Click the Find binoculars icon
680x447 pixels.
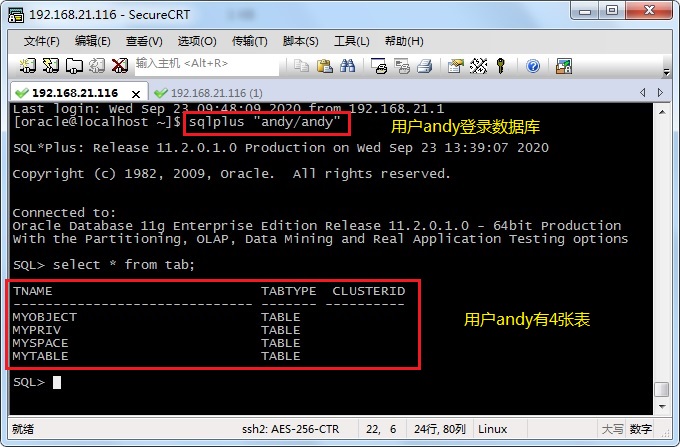point(347,66)
